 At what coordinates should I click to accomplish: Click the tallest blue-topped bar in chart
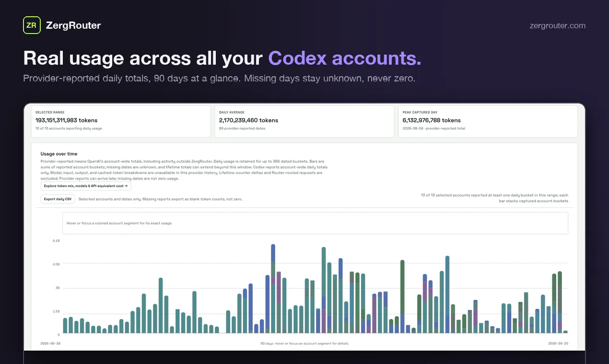pos(273,289)
